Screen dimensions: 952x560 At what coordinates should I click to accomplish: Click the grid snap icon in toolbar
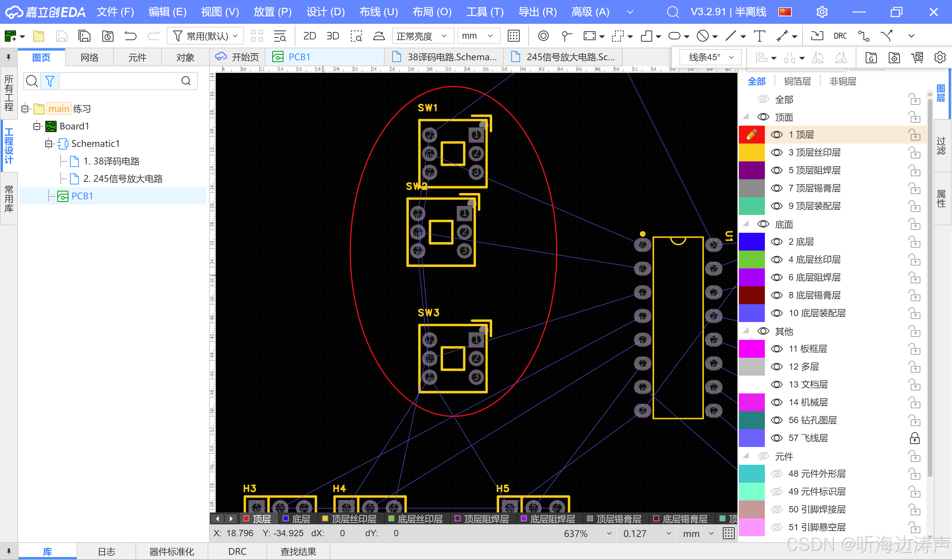click(513, 36)
